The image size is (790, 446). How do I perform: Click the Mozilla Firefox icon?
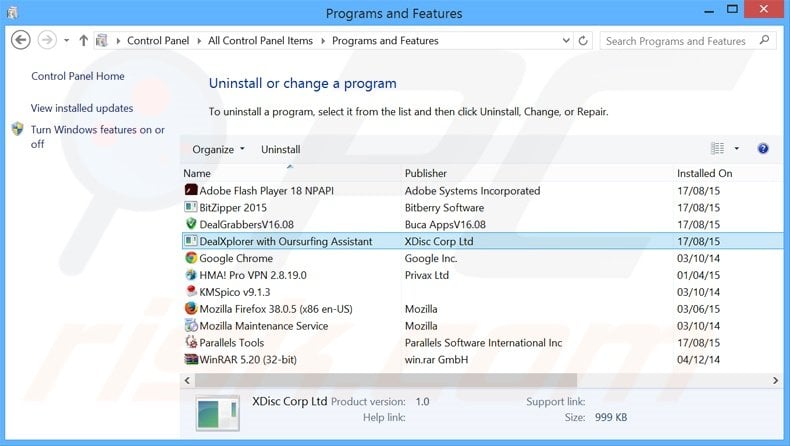coord(191,308)
